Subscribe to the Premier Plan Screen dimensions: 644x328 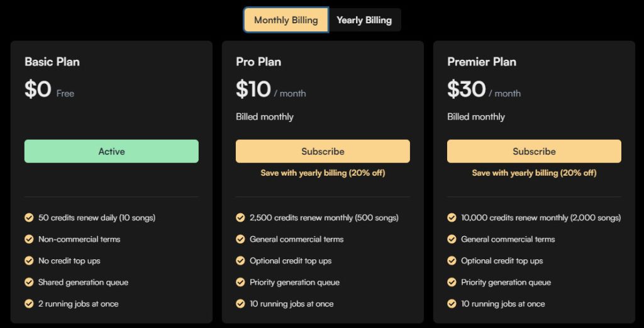pyautogui.click(x=534, y=151)
